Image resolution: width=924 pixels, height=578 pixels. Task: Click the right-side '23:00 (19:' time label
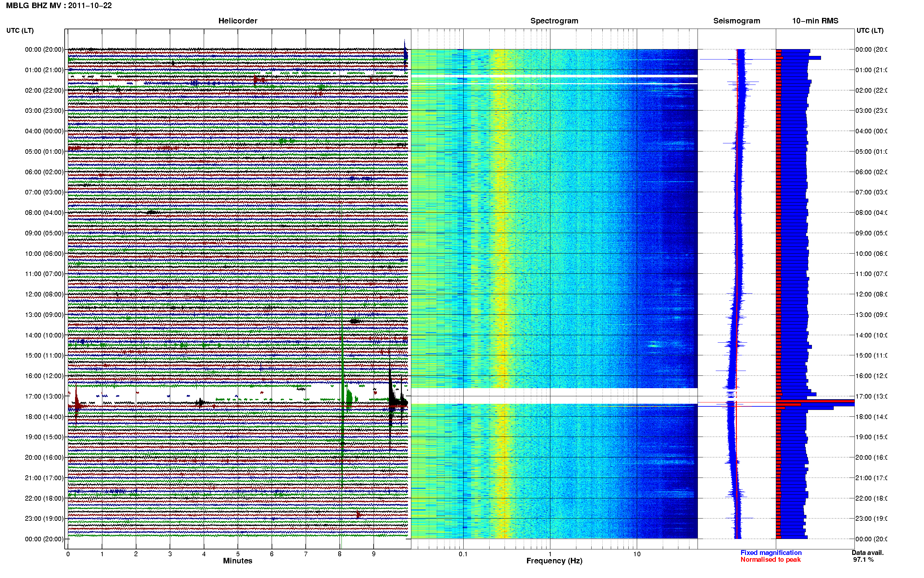click(x=871, y=519)
